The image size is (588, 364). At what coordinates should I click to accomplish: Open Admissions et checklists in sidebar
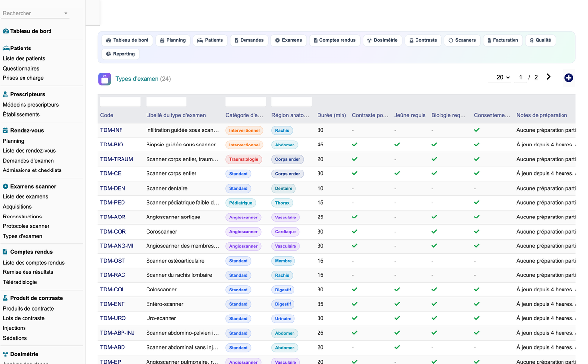pyautogui.click(x=32, y=170)
